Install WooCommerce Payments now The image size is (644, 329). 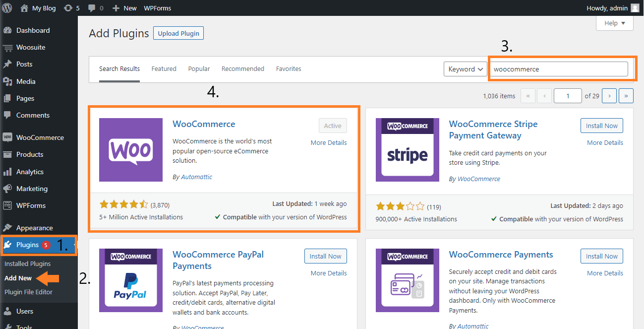pos(602,256)
